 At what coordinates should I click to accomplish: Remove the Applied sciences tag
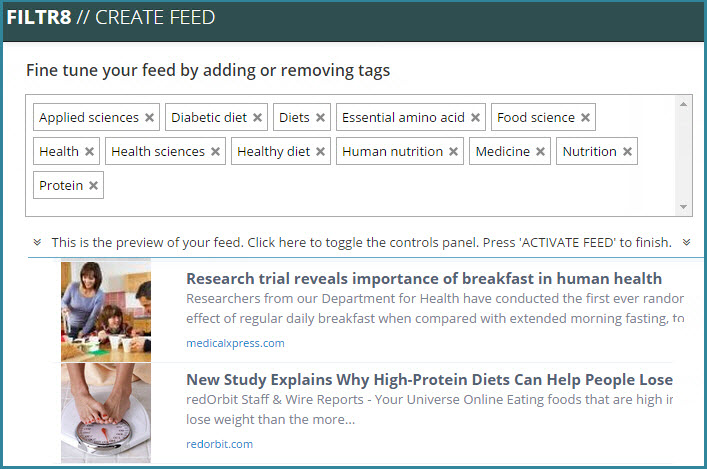(149, 118)
